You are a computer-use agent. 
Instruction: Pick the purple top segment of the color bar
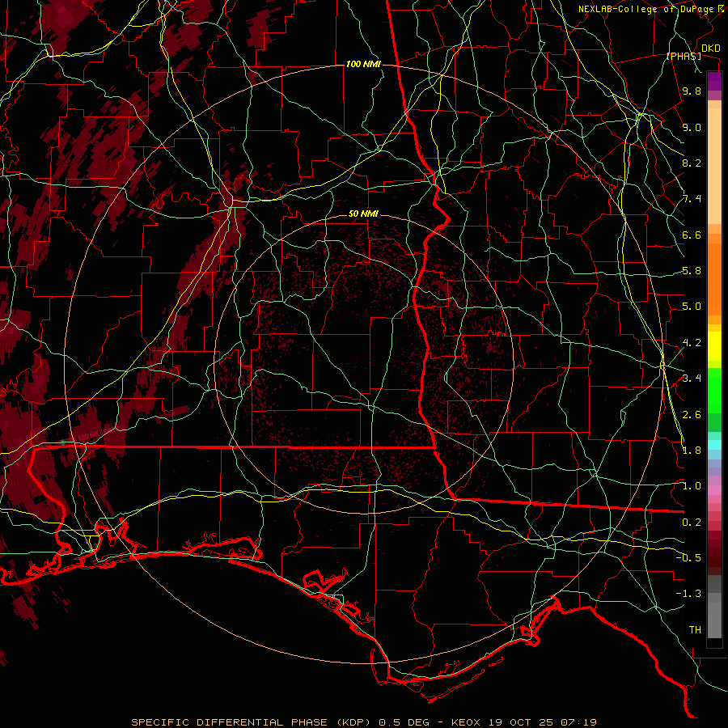(714, 81)
